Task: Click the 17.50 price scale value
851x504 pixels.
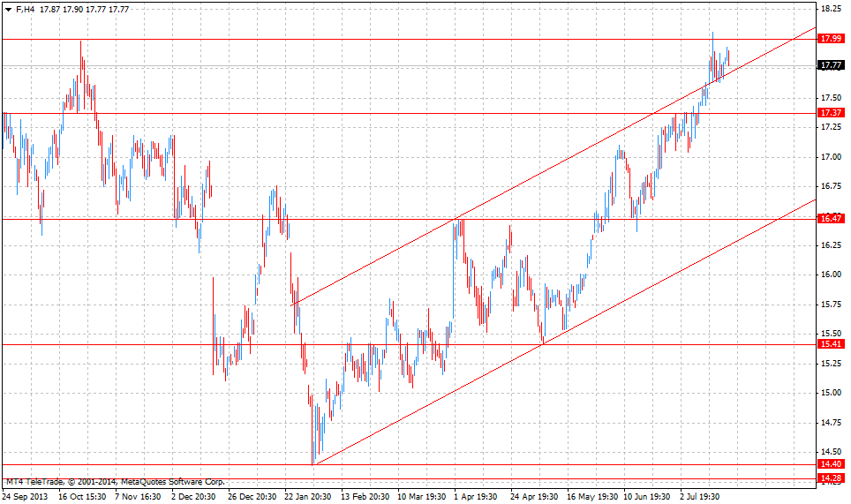Action: tap(831, 98)
